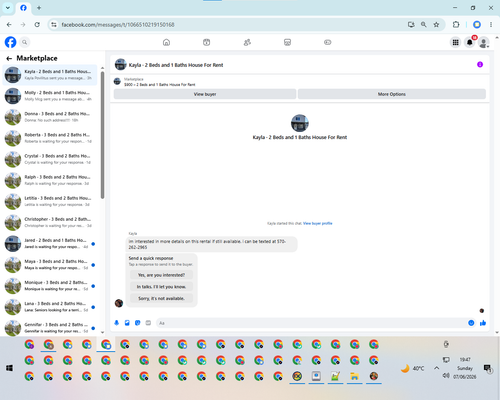Open the Friends/Groups nav icon

point(247,42)
